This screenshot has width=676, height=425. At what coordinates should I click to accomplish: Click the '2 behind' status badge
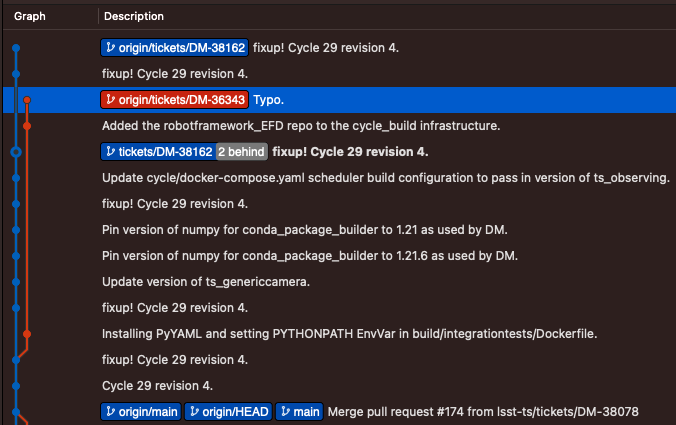pos(241,152)
